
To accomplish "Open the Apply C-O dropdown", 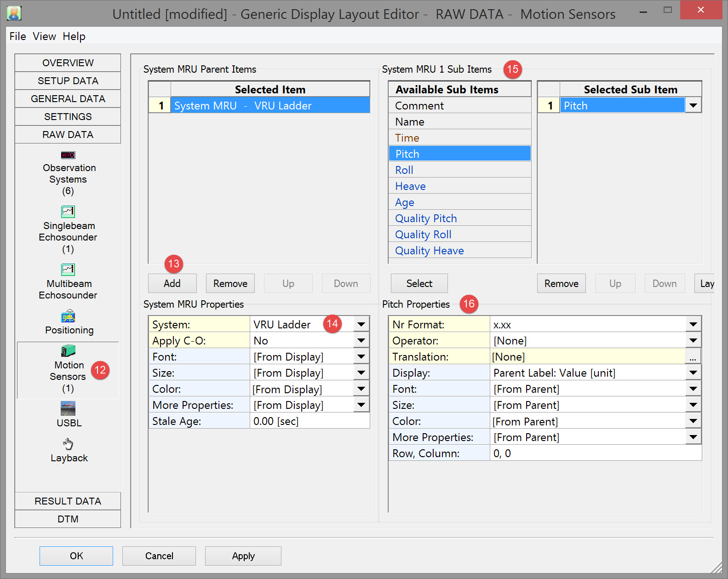I will pyautogui.click(x=361, y=341).
